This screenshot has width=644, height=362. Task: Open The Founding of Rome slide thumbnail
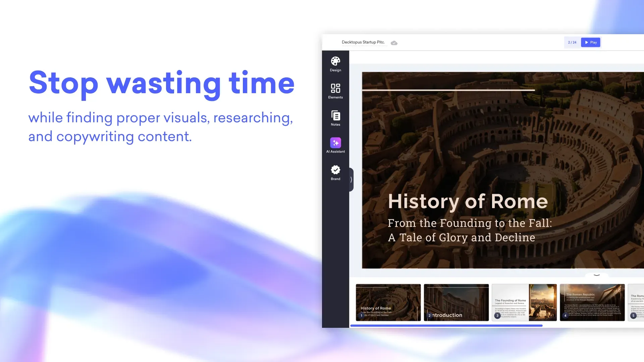(x=524, y=303)
